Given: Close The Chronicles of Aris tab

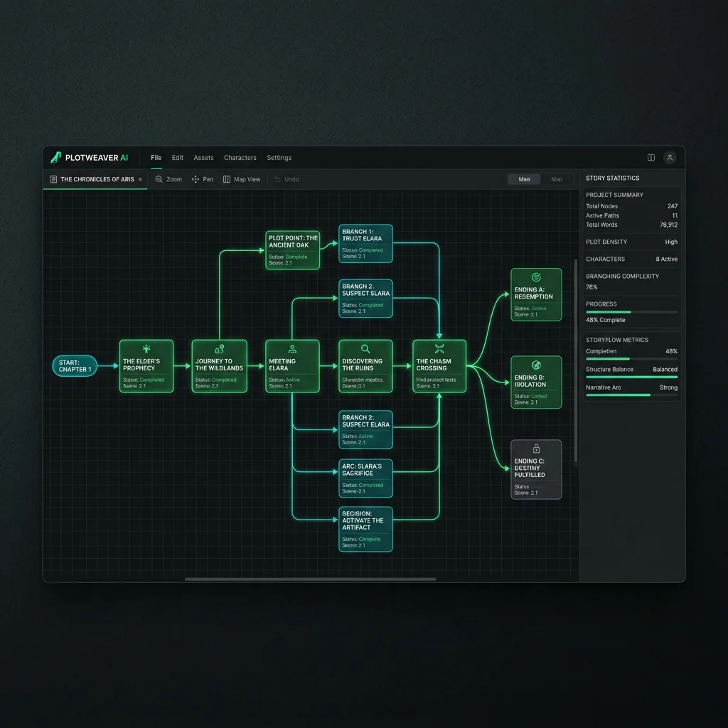Looking at the screenshot, I should click(x=140, y=180).
